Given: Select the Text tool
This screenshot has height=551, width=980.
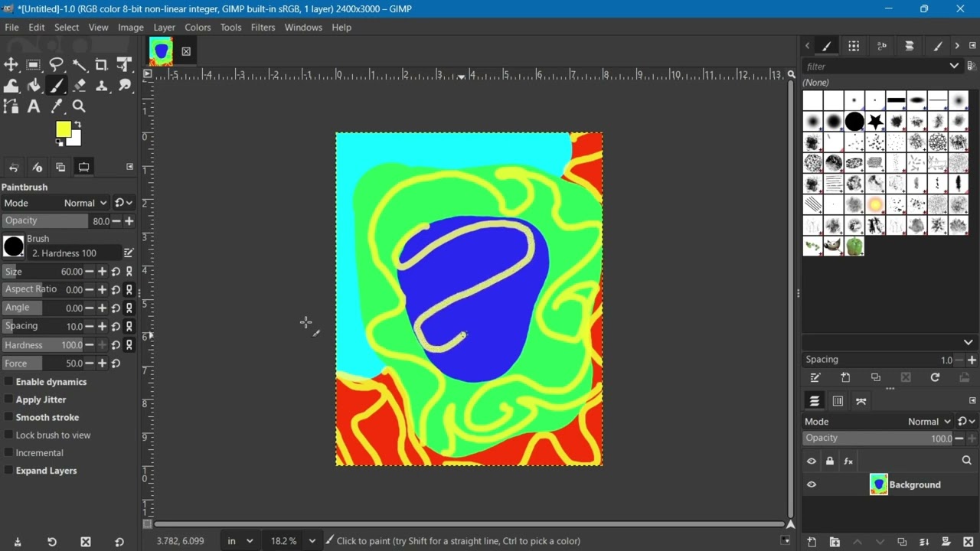Looking at the screenshot, I should (34, 106).
